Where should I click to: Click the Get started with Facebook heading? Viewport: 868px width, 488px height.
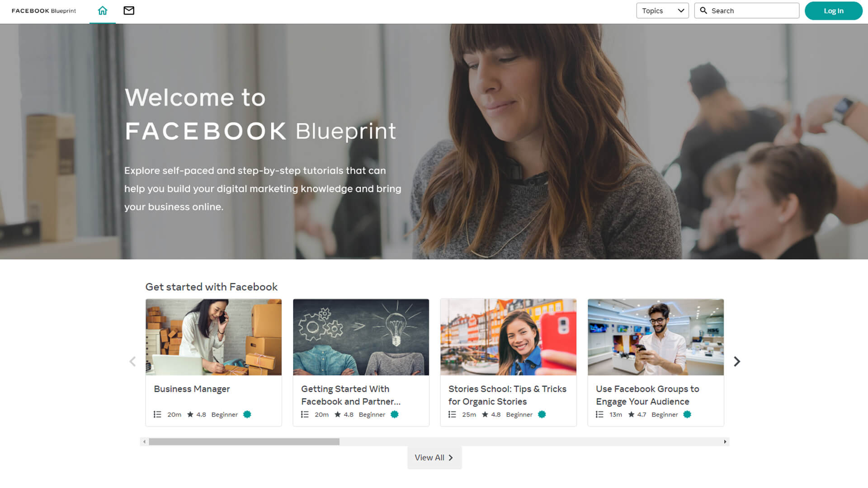211,287
